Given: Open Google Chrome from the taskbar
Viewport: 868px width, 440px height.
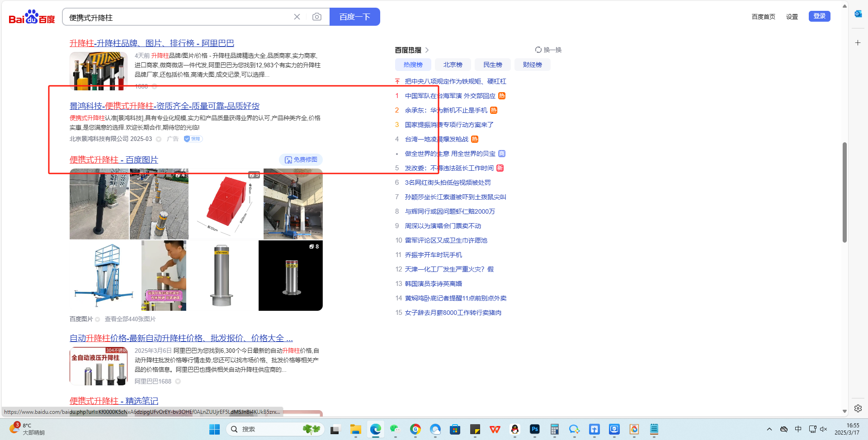Looking at the screenshot, I should pyautogui.click(x=415, y=429).
